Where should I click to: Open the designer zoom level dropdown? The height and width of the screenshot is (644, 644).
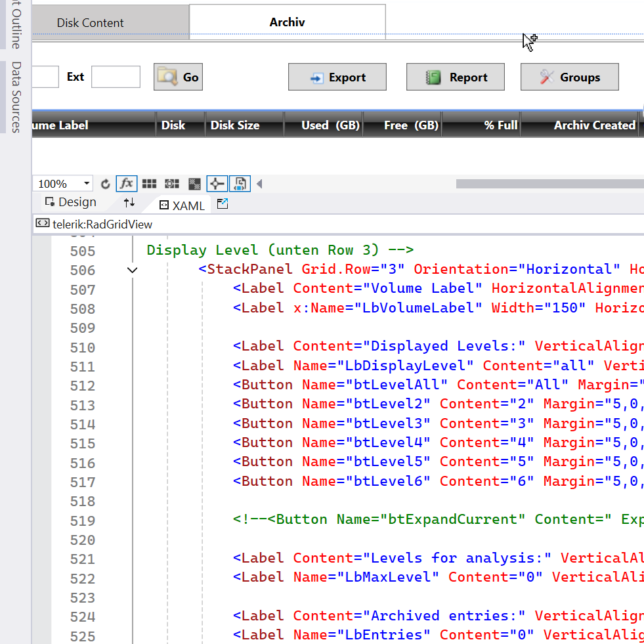[63, 184]
